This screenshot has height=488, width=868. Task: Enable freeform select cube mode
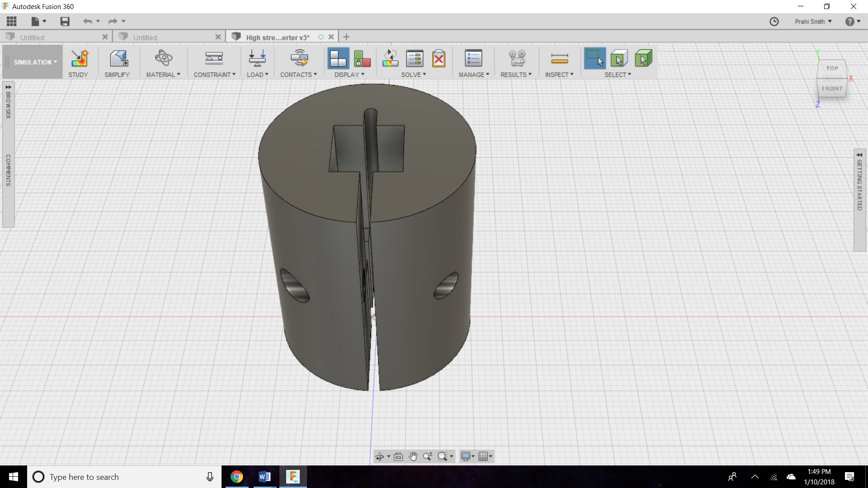(x=619, y=59)
